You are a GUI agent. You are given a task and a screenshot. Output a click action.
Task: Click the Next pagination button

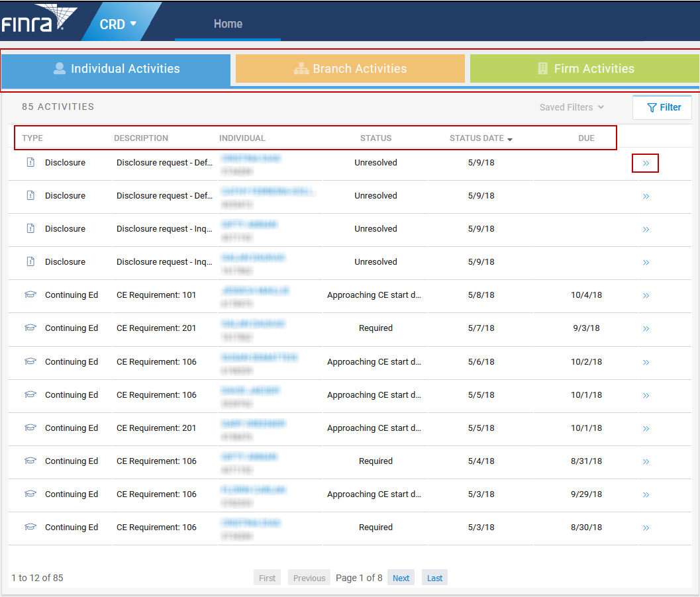[x=401, y=577]
